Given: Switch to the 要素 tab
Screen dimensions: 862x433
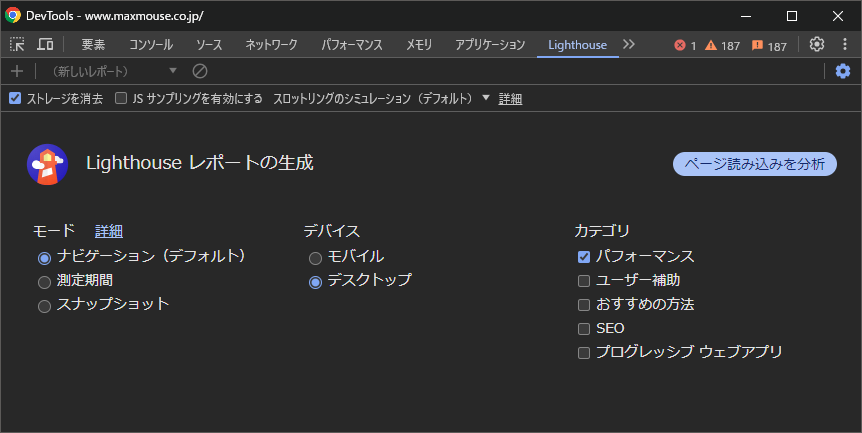Looking at the screenshot, I should (93, 45).
